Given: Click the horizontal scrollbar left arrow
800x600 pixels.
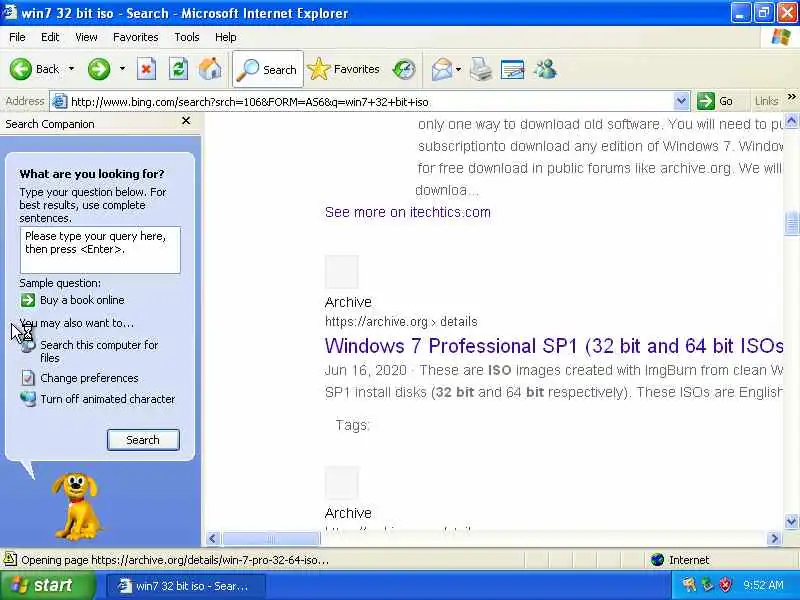Looking at the screenshot, I should click(x=213, y=538).
